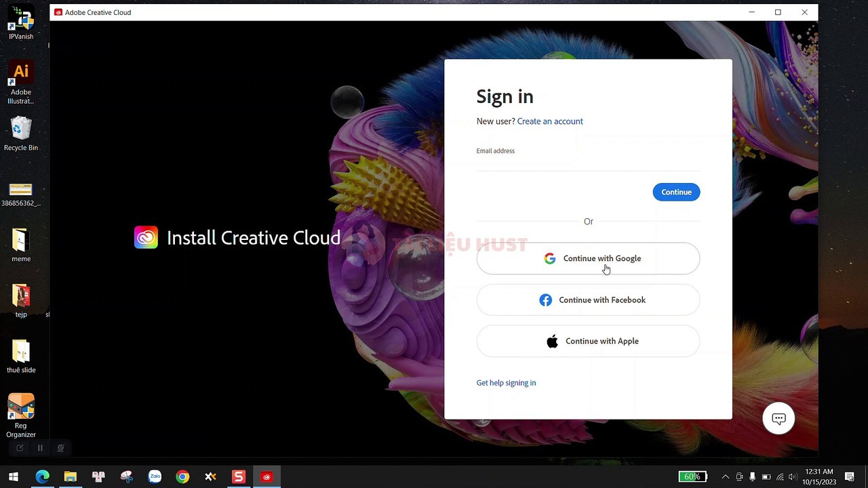Open the red S app in taskbar
The height and width of the screenshot is (488, 868).
click(x=238, y=477)
